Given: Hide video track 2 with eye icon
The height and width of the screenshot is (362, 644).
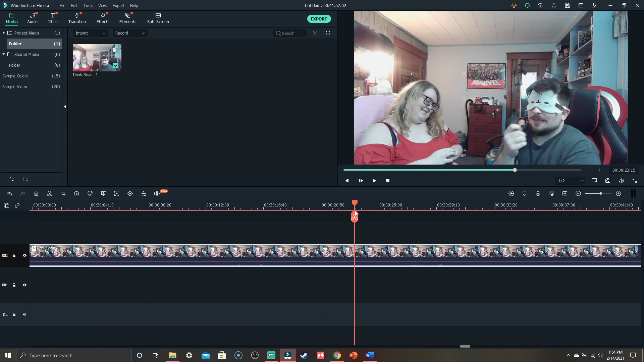Looking at the screenshot, I should click(24, 256).
